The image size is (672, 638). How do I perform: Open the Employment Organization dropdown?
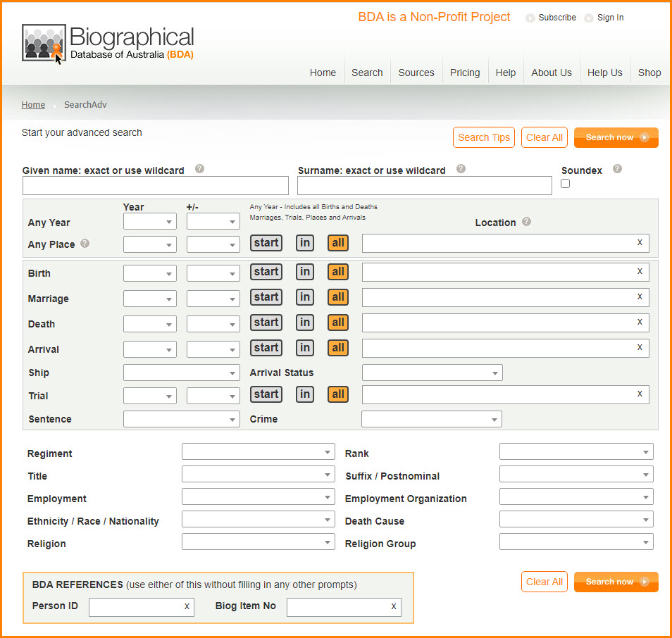(576, 497)
